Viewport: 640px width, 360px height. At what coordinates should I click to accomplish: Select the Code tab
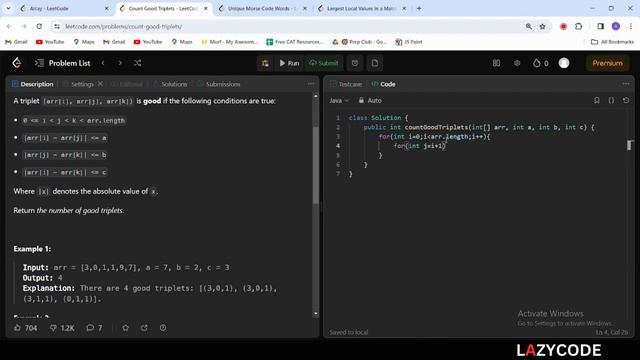tap(383, 84)
